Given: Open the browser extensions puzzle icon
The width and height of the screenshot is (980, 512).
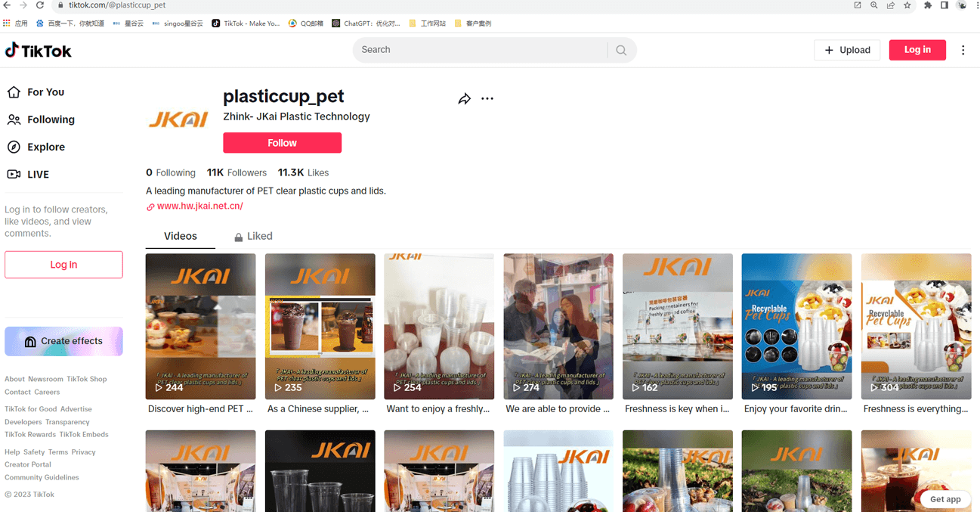Looking at the screenshot, I should (928, 5).
